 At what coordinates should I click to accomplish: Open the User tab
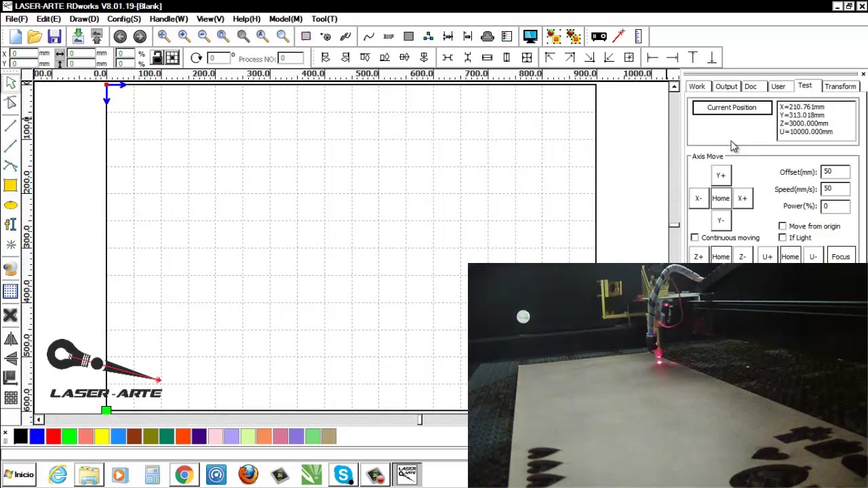click(778, 87)
